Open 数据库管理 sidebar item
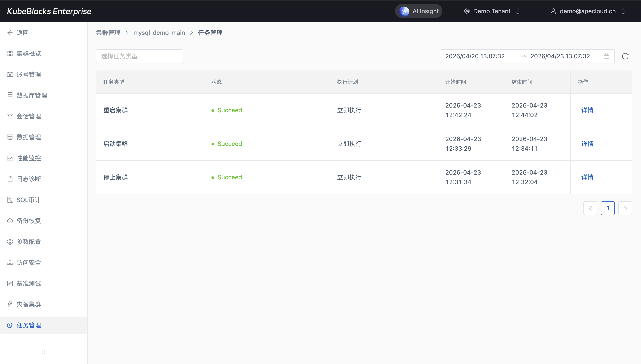The width and height of the screenshot is (641, 364). pos(32,96)
